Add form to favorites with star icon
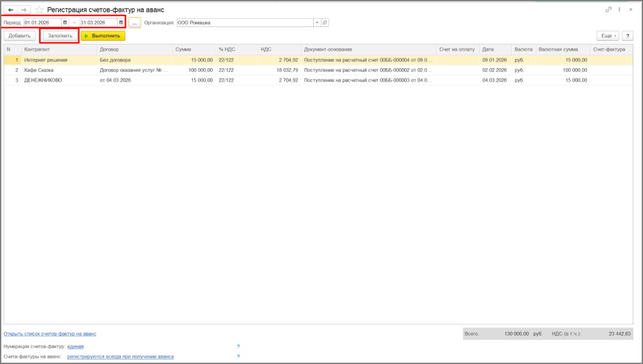643x364 pixels. [x=39, y=10]
